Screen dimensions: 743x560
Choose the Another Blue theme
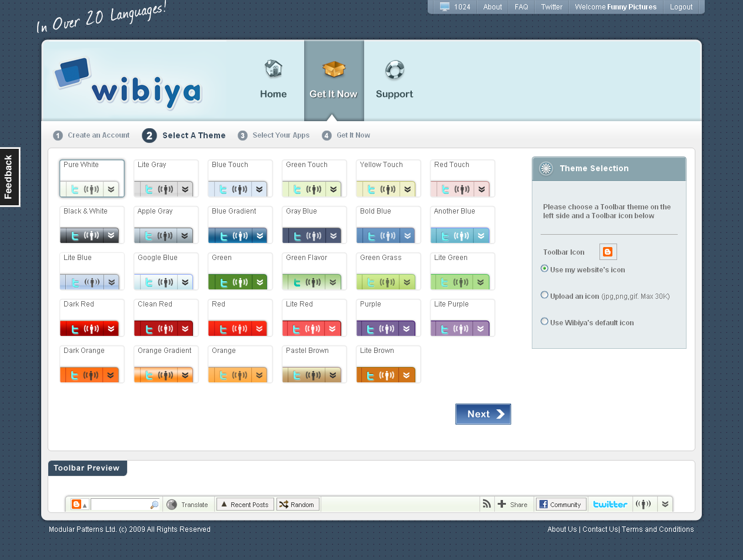click(x=462, y=225)
